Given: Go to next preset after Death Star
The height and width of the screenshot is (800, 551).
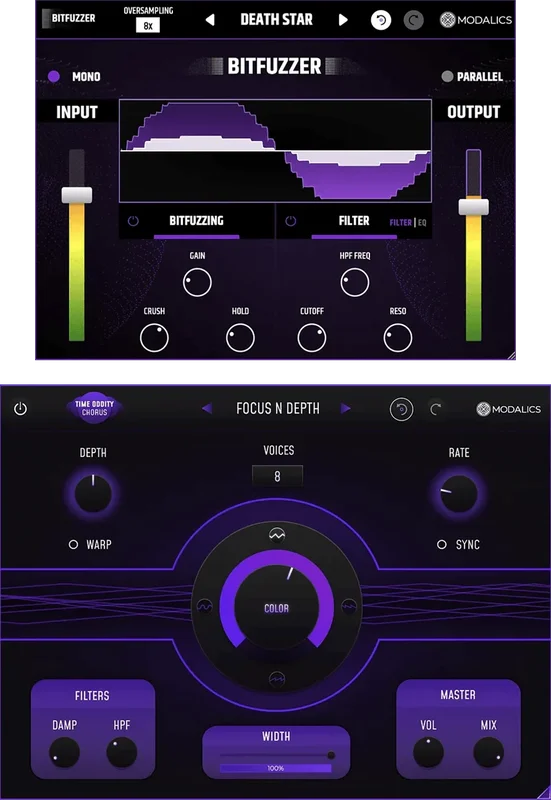Looking at the screenshot, I should tap(343, 20).
